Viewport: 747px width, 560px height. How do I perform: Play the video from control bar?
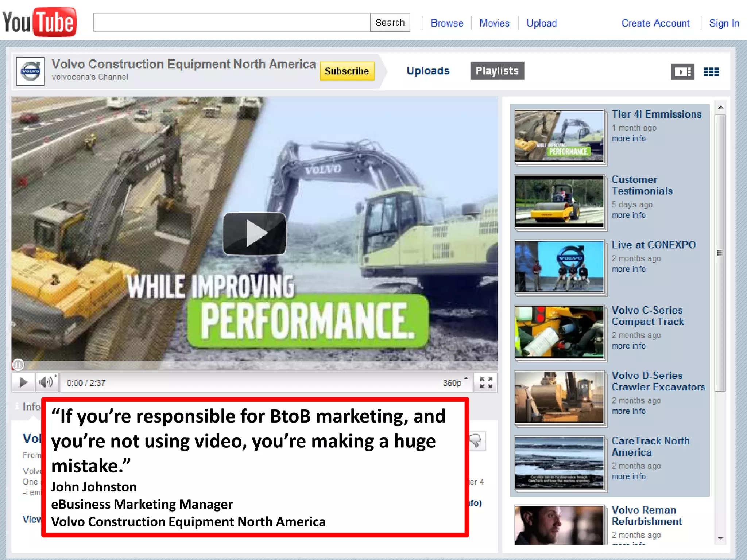[23, 382]
